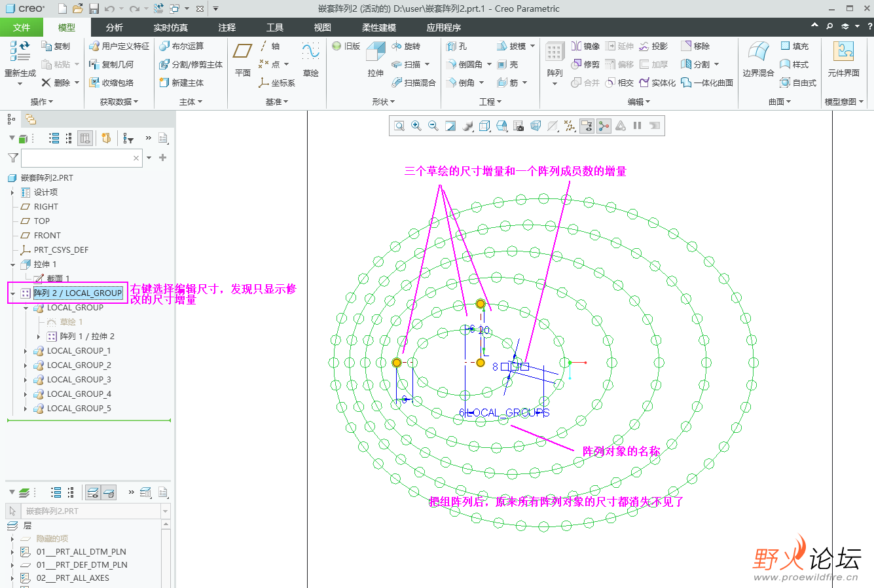Click the 用户定义特征 button
The height and width of the screenshot is (588, 874).
coord(119,46)
